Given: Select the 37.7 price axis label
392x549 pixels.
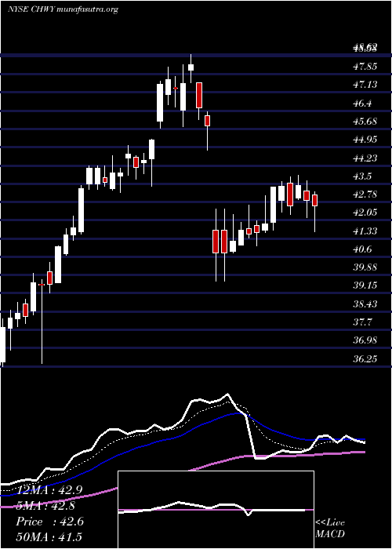Looking at the screenshot, I should pyautogui.click(x=362, y=322).
